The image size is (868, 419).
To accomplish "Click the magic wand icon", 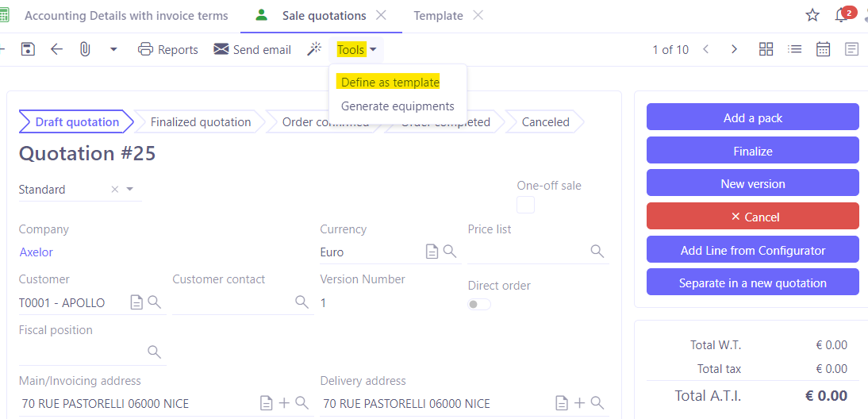I will [x=314, y=50].
